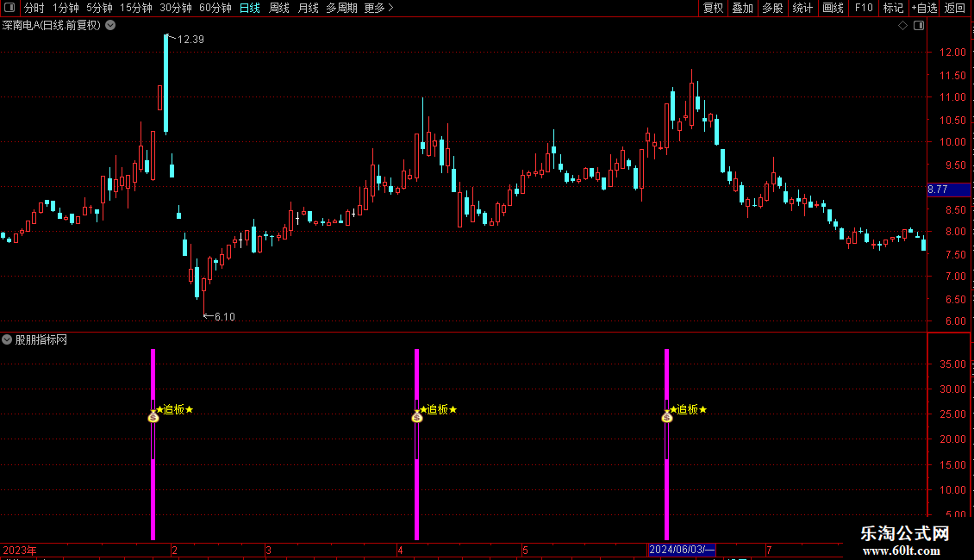Toggle the side panel icon at chart top-right
Viewport: 974px width, 560px height.
click(919, 26)
